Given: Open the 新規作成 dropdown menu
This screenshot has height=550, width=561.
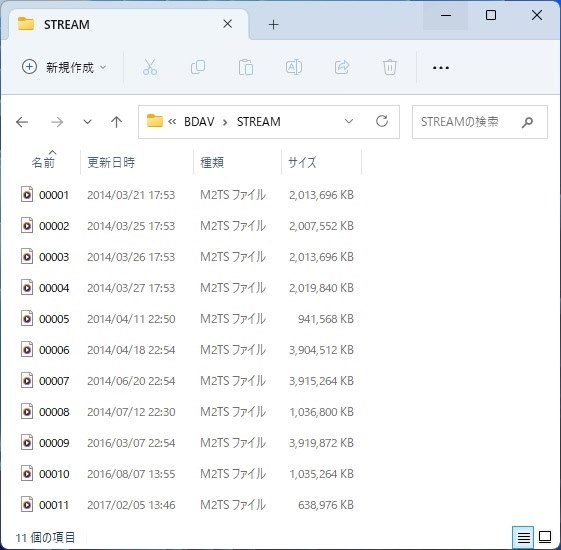Looking at the screenshot, I should coord(64,67).
